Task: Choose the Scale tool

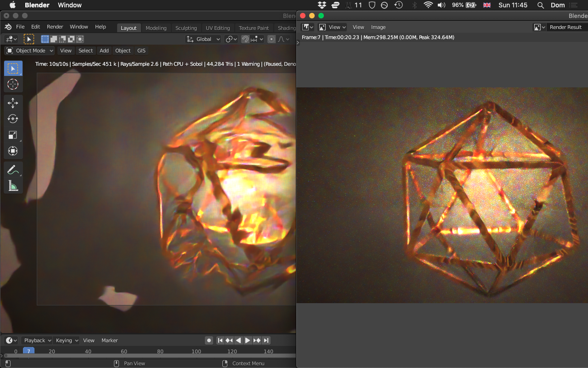Action: coord(13,135)
